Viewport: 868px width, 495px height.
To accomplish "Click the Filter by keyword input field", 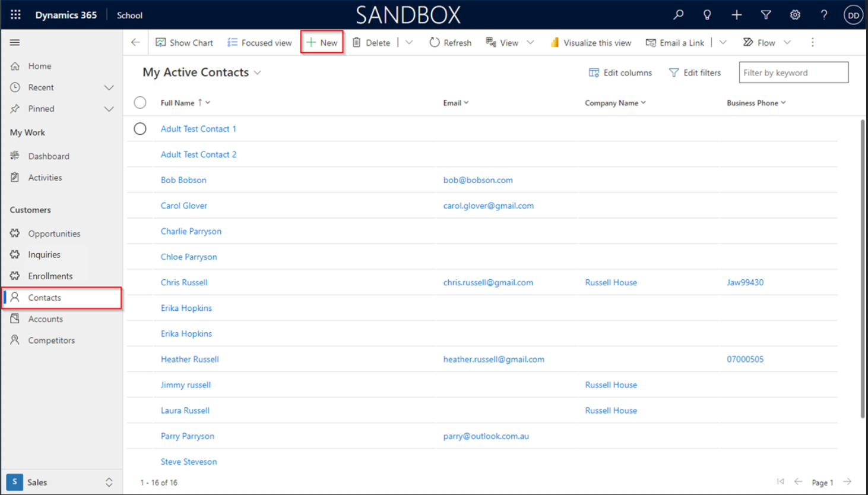I will (793, 72).
